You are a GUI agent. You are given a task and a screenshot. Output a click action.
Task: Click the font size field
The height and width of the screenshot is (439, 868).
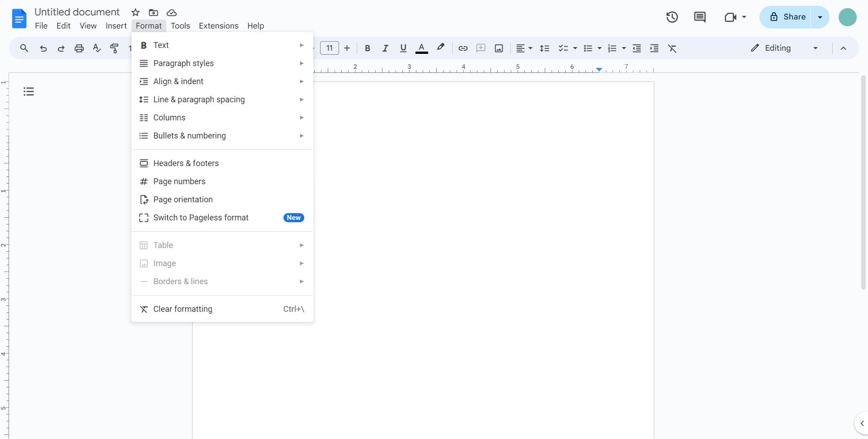(x=330, y=48)
